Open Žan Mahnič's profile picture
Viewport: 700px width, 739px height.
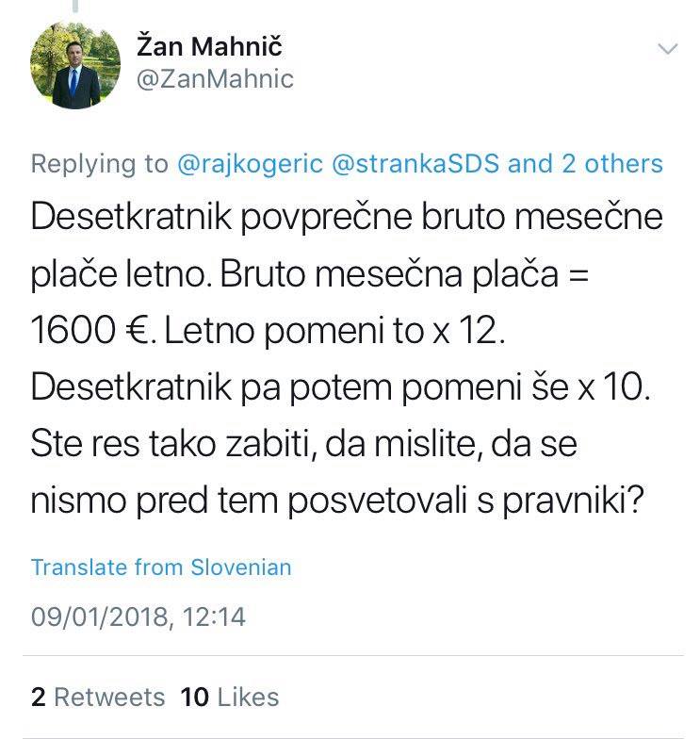tap(75, 66)
